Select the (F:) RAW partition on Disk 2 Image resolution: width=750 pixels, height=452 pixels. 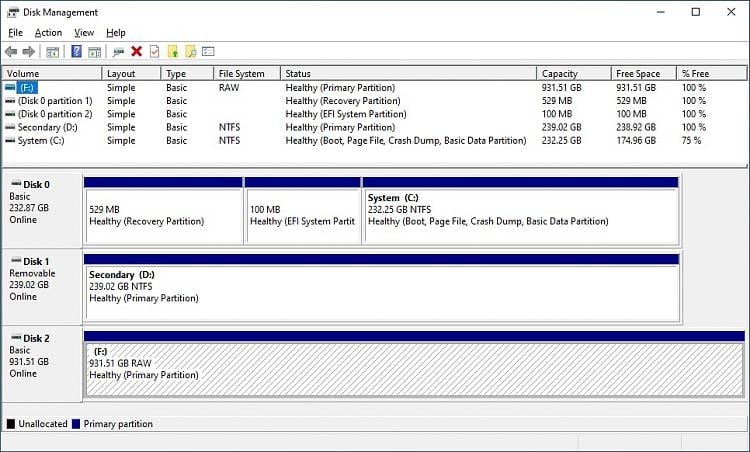click(x=414, y=369)
